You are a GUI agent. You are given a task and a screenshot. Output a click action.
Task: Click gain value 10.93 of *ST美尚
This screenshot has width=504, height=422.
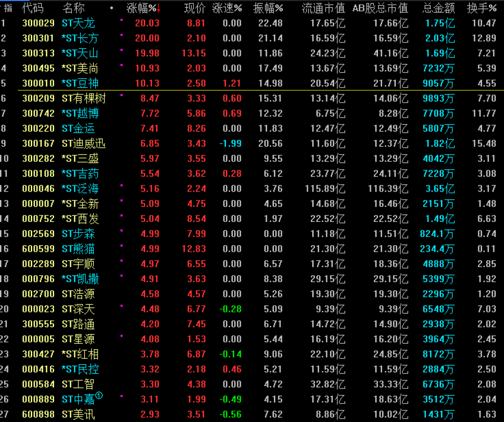pyautogui.click(x=147, y=69)
